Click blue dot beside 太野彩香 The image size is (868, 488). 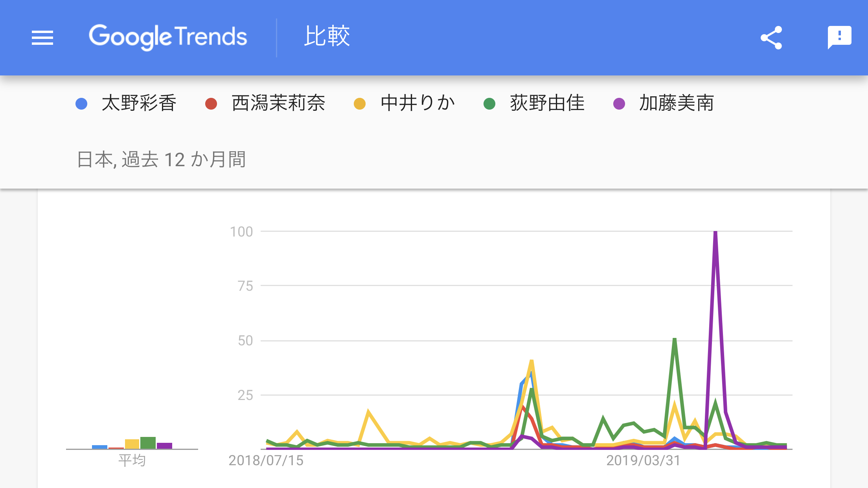pyautogui.click(x=81, y=104)
